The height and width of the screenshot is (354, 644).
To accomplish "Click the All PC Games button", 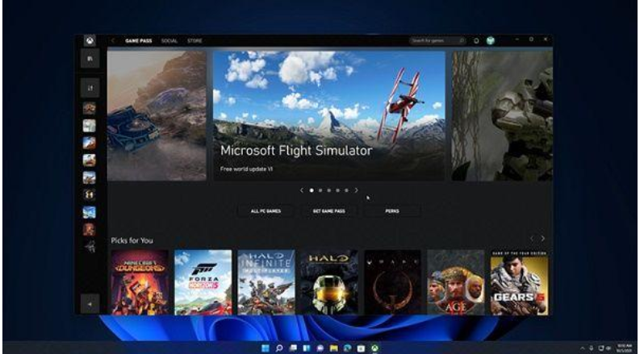I will [x=265, y=211].
